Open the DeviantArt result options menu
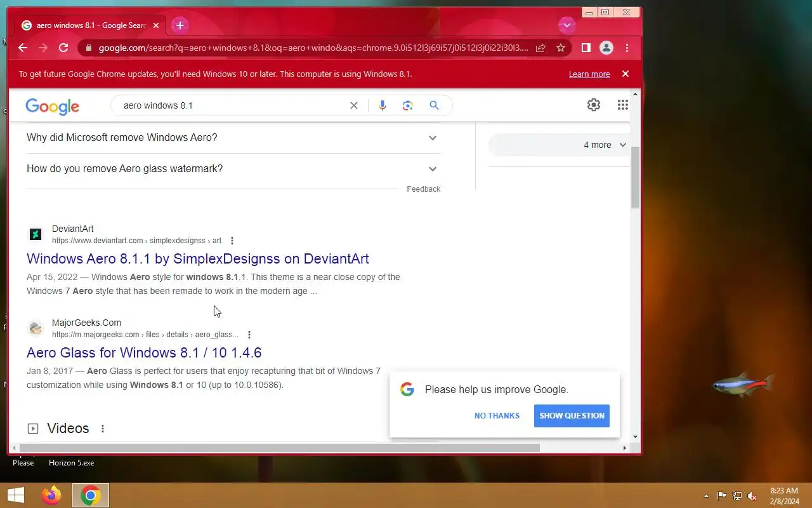812x508 pixels. coord(232,241)
